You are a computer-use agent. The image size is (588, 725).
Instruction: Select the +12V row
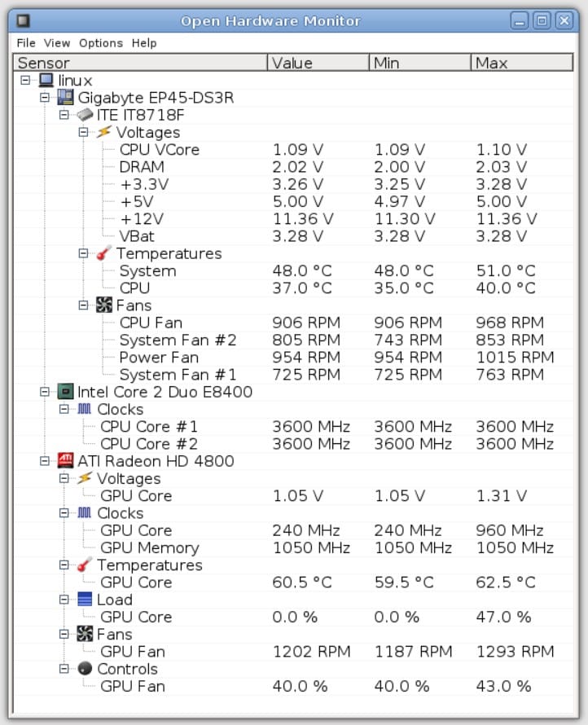(x=293, y=218)
